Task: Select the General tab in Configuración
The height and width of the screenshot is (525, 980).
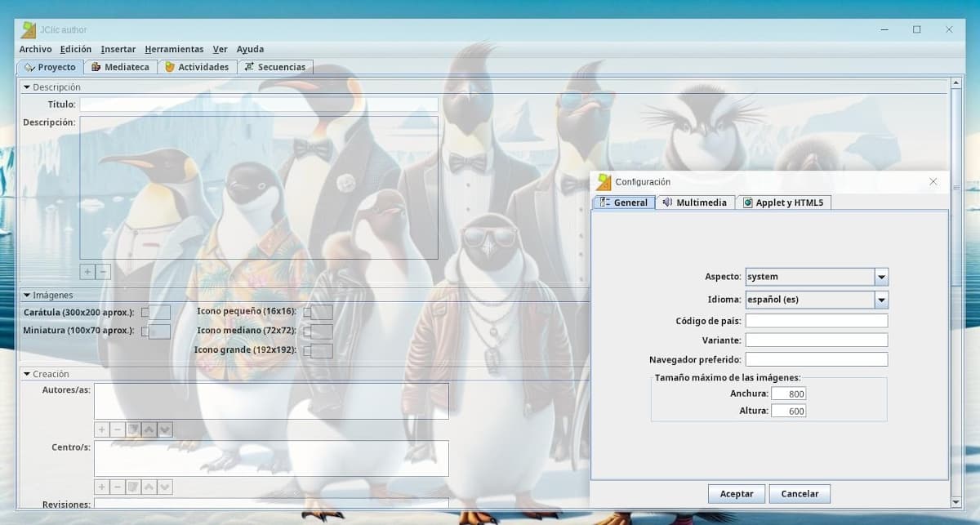Action: coord(623,202)
